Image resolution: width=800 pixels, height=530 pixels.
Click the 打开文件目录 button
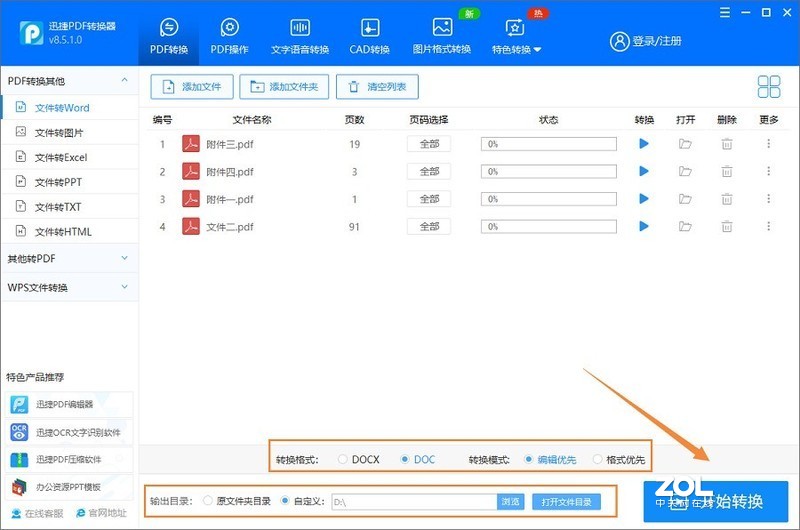(x=566, y=501)
